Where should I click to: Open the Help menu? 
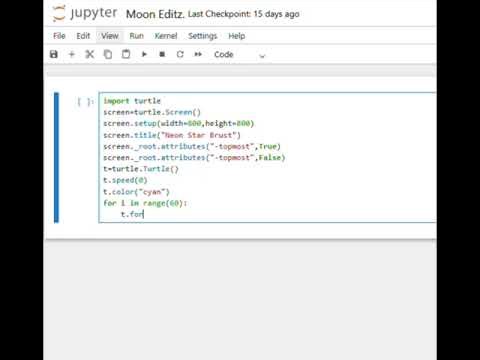coord(237,36)
